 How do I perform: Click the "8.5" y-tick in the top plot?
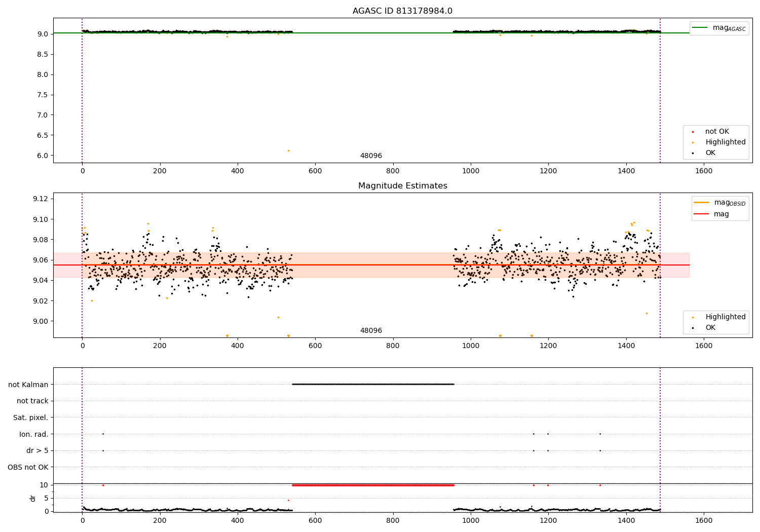pos(43,54)
